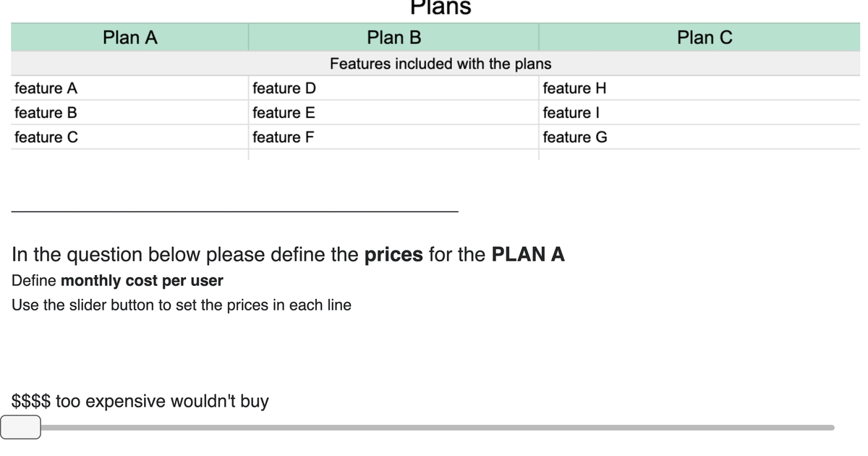Screen dimensions: 868x456
Task: Select the feature C cell
Action: coord(46,137)
